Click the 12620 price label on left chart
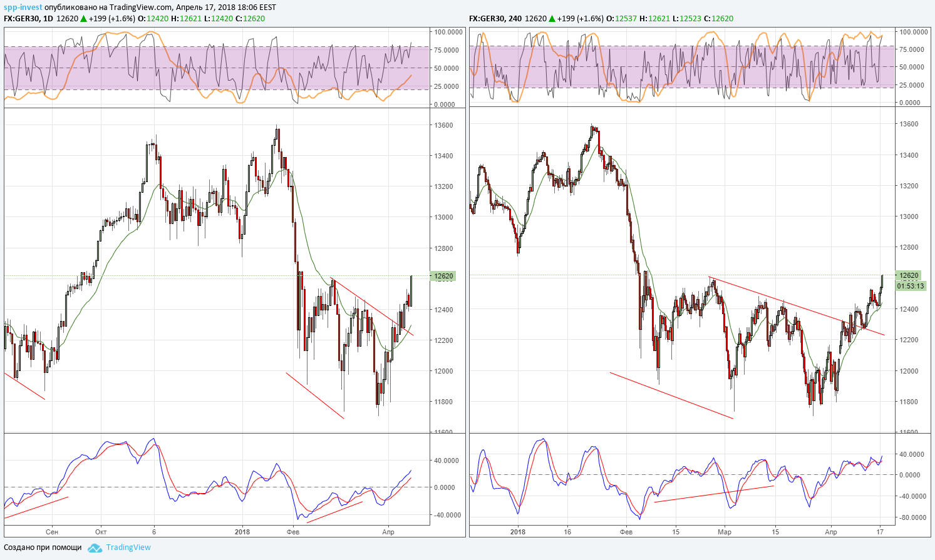 point(442,276)
